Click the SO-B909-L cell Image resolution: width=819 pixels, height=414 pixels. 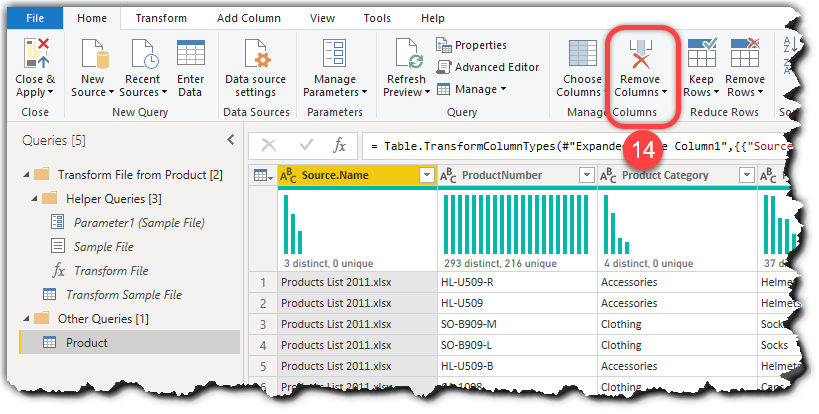(518, 345)
